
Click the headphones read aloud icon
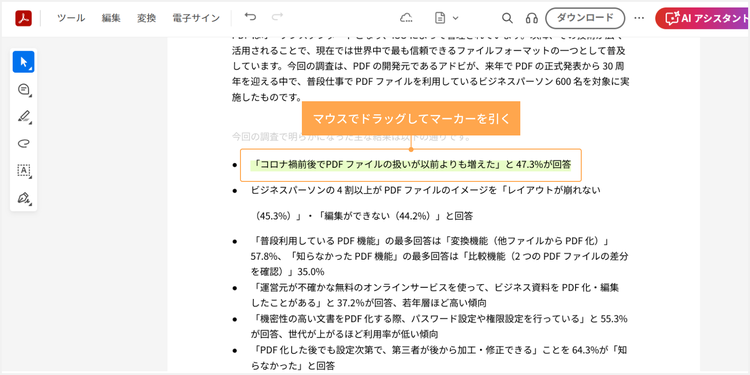pyautogui.click(x=531, y=18)
